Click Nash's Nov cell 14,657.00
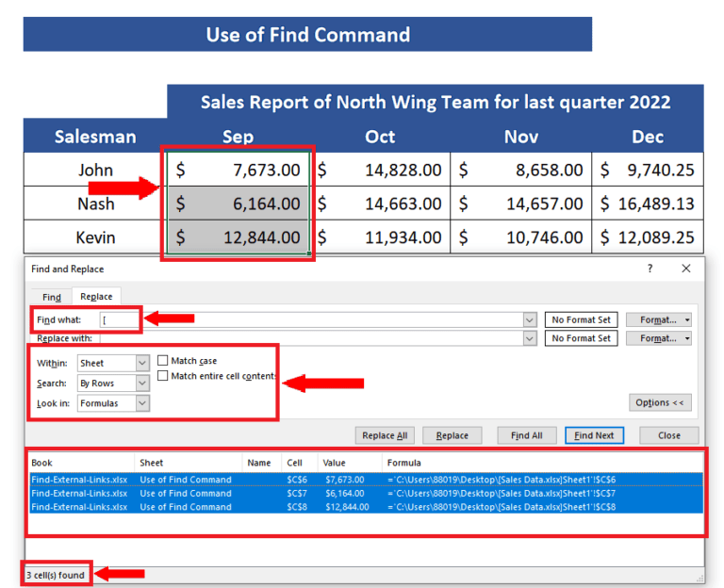Screen dimensions: 724x588 coord(521,204)
